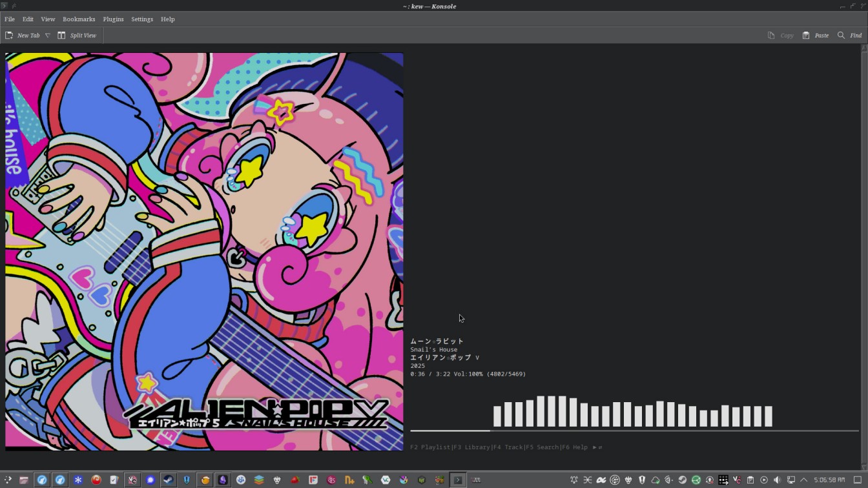Screen dimensions: 868x488
Task: Open the Settings menu
Action: click(x=142, y=19)
